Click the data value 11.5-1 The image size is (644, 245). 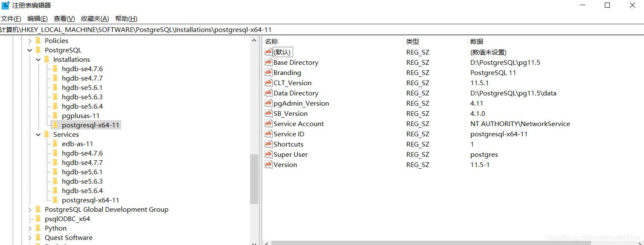(480, 164)
